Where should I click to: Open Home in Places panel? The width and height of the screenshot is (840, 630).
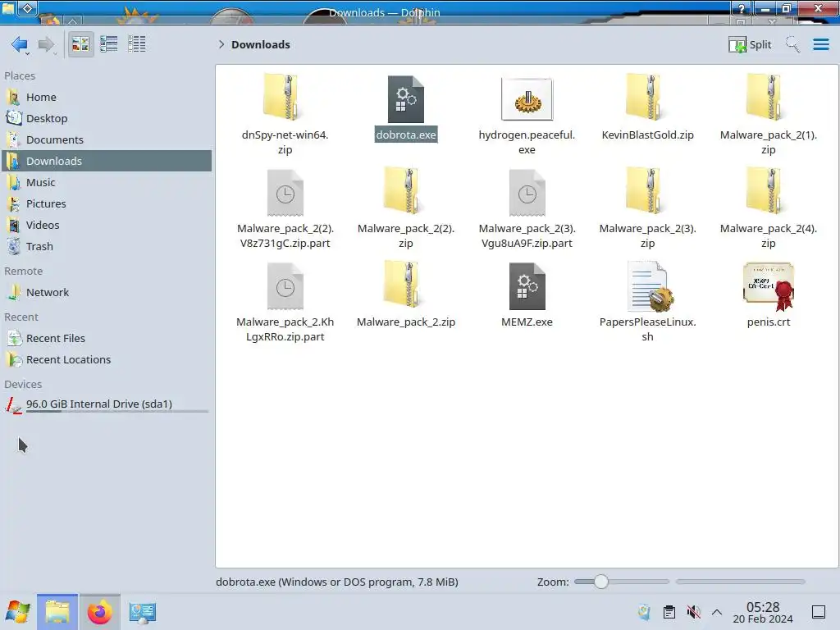(x=107, y=97)
